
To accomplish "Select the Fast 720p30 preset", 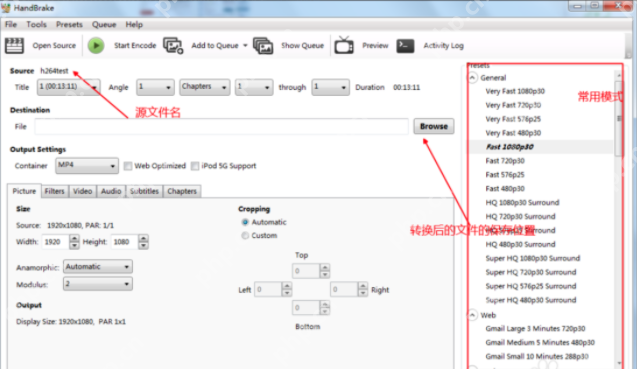I will pyautogui.click(x=505, y=161).
